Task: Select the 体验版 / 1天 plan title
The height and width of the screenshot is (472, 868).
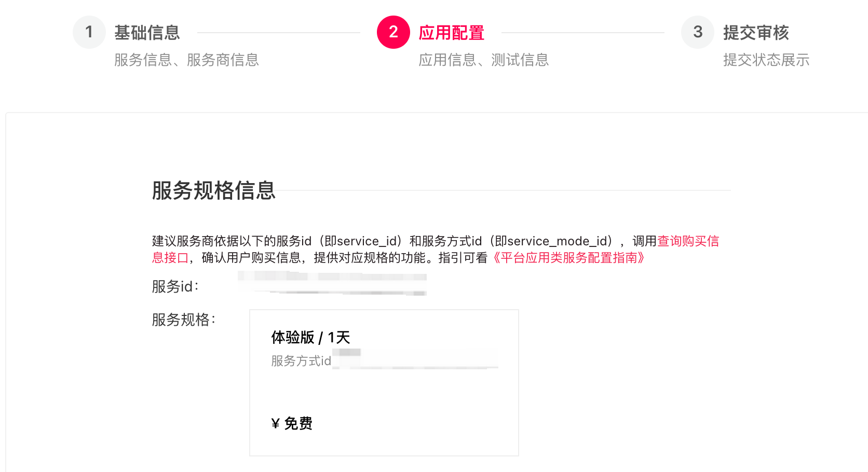Action: point(310,338)
